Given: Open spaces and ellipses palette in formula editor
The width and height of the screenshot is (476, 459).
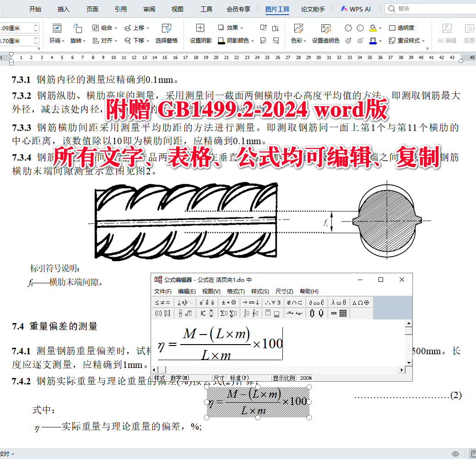Looking at the screenshot, I should point(185,302).
